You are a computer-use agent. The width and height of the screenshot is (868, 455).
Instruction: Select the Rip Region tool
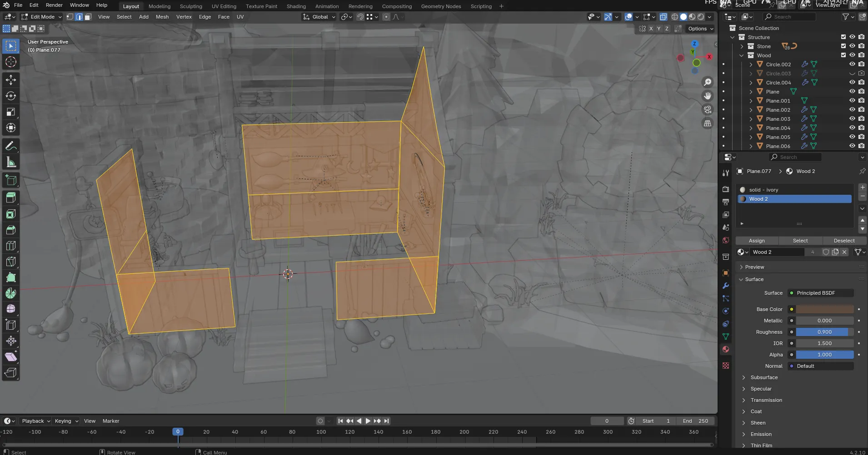(x=11, y=372)
